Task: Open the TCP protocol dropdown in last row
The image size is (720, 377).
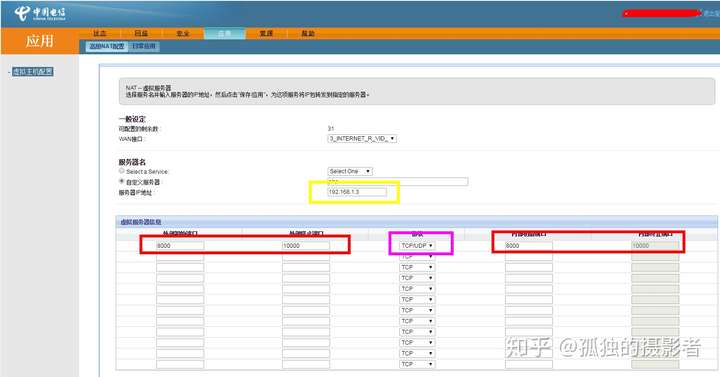Action: click(x=417, y=364)
